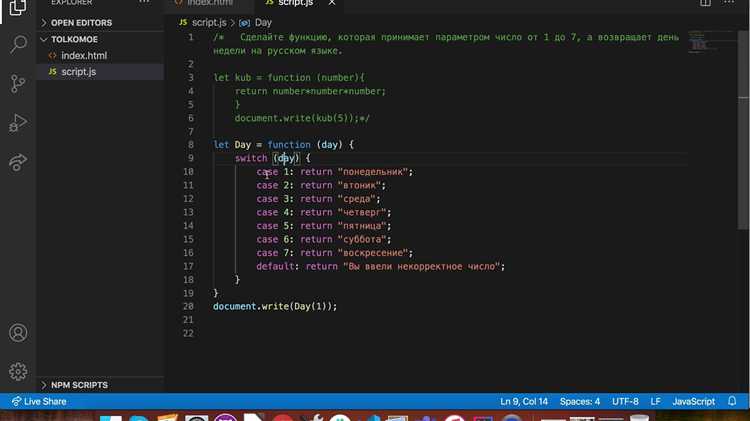
Task: Click the editor minimap preview
Action: point(712,42)
